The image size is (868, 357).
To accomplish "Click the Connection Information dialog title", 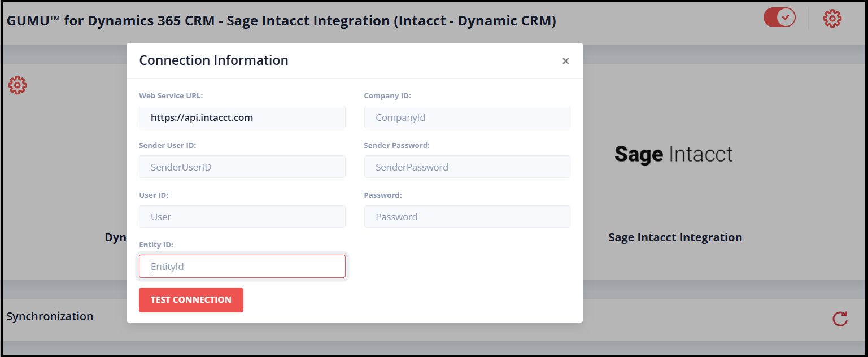I will [213, 60].
